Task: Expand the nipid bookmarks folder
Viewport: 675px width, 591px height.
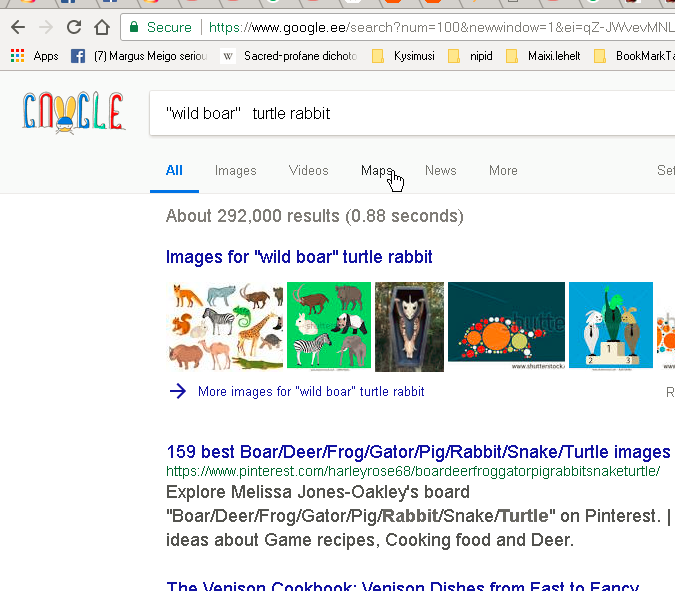Action: pos(478,56)
